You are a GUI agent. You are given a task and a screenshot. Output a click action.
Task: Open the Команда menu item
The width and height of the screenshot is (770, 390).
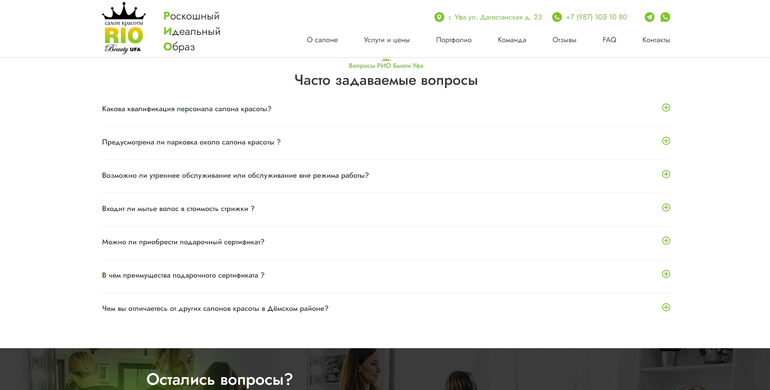point(512,40)
